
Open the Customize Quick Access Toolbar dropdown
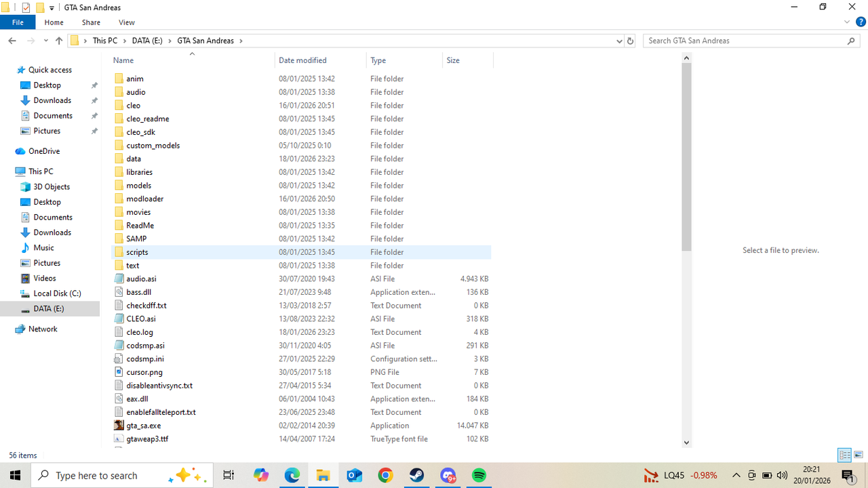52,8
